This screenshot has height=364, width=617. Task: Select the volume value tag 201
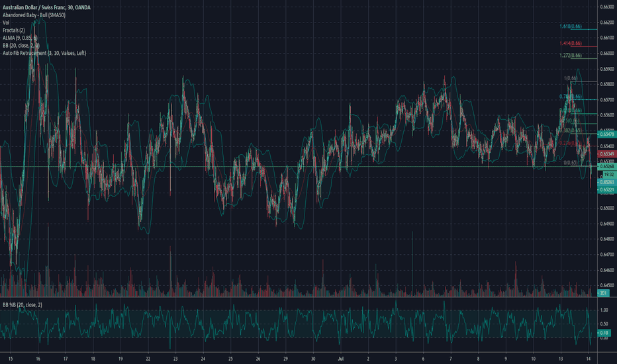(603, 293)
